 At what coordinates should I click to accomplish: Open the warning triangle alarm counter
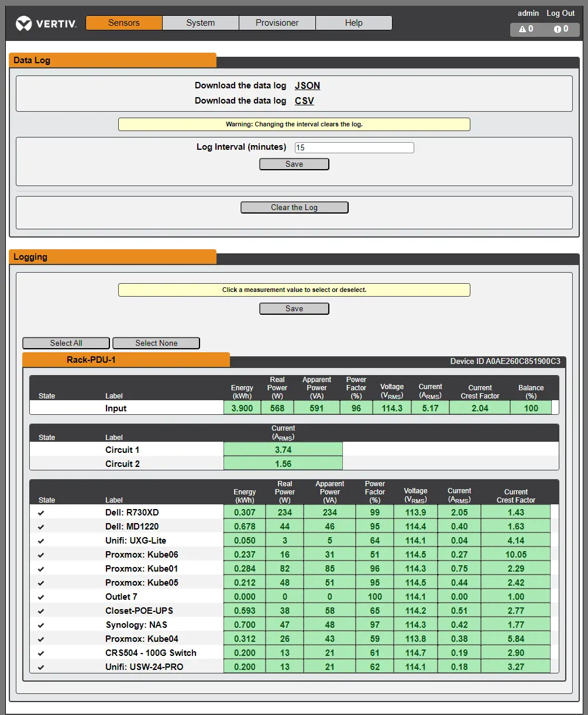coord(526,29)
